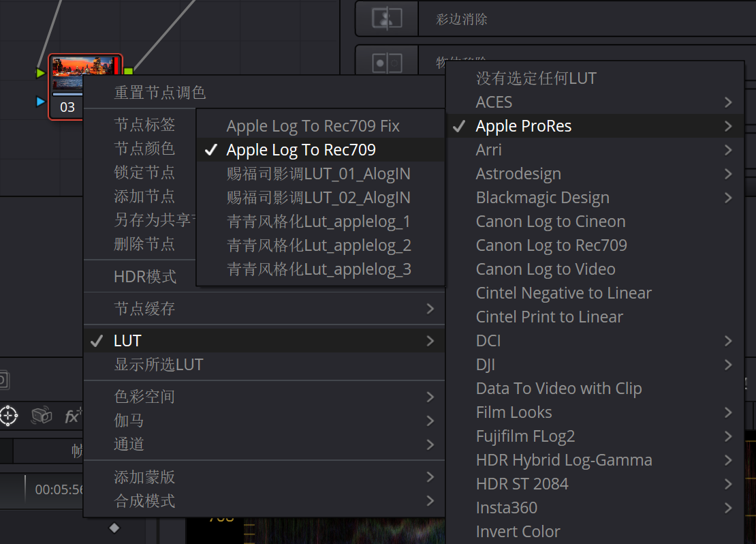The image size is (756, 544).
Task: Select the Apple Log To Rec709 Fix LUT
Action: tap(313, 126)
